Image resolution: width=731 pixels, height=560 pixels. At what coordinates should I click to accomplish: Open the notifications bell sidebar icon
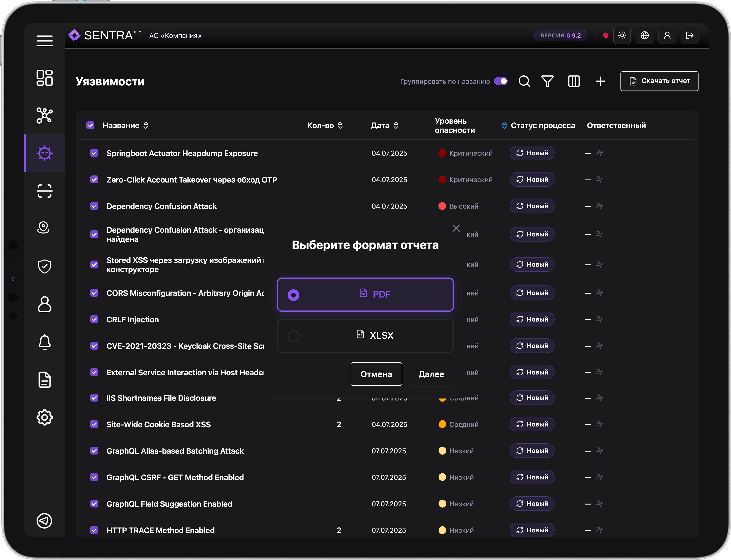coord(45,342)
